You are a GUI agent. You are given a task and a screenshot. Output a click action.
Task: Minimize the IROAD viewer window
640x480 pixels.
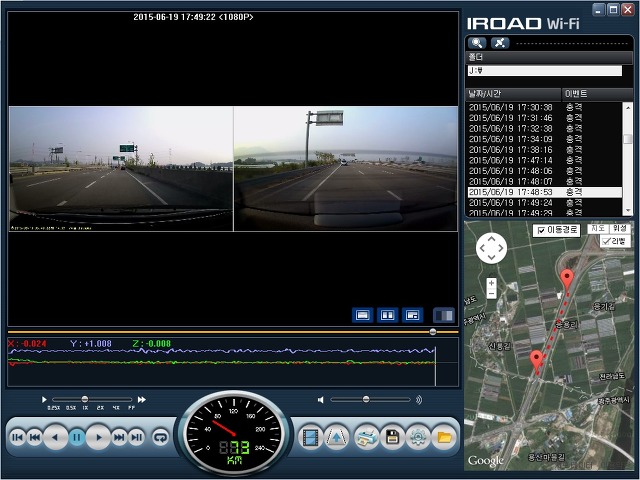pyautogui.click(x=598, y=9)
